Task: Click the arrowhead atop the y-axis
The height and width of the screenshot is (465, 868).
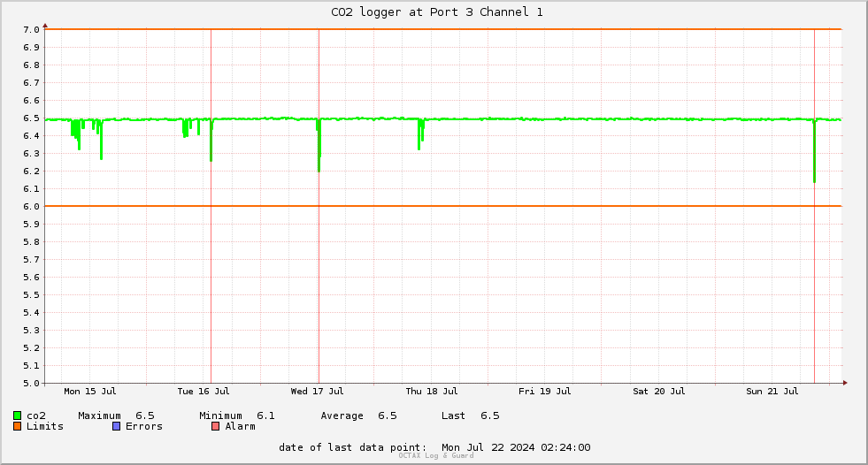Action: tap(45, 26)
